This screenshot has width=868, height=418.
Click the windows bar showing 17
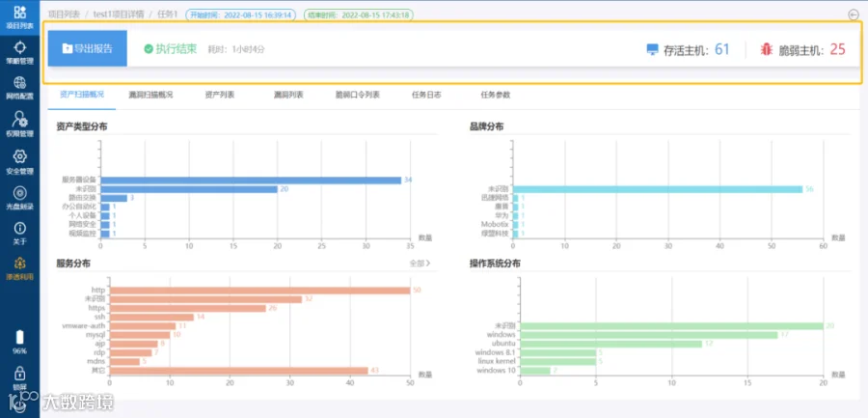click(649, 335)
